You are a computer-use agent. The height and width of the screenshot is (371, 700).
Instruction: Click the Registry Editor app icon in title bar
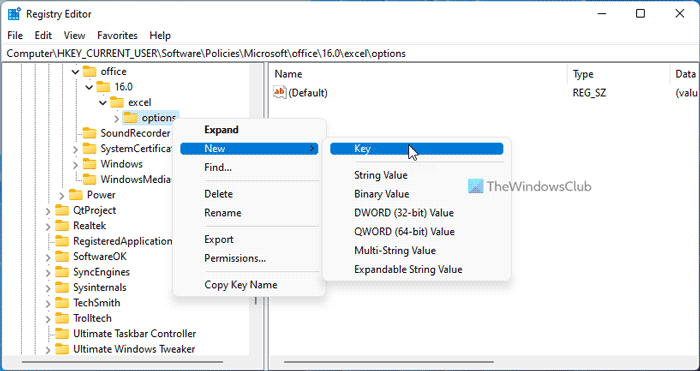pyautogui.click(x=14, y=14)
